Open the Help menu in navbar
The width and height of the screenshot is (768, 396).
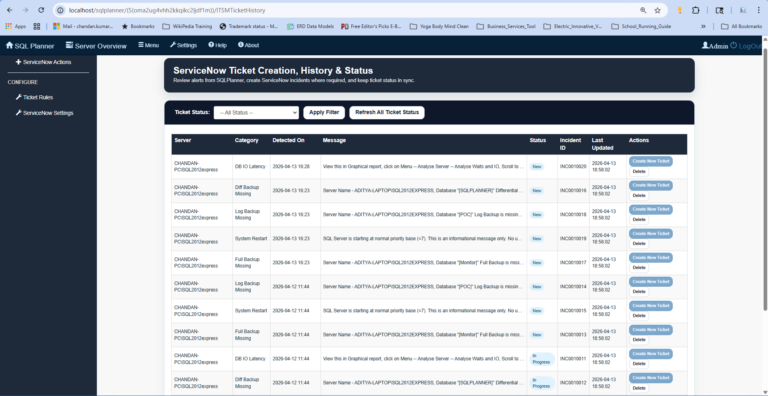(x=217, y=45)
